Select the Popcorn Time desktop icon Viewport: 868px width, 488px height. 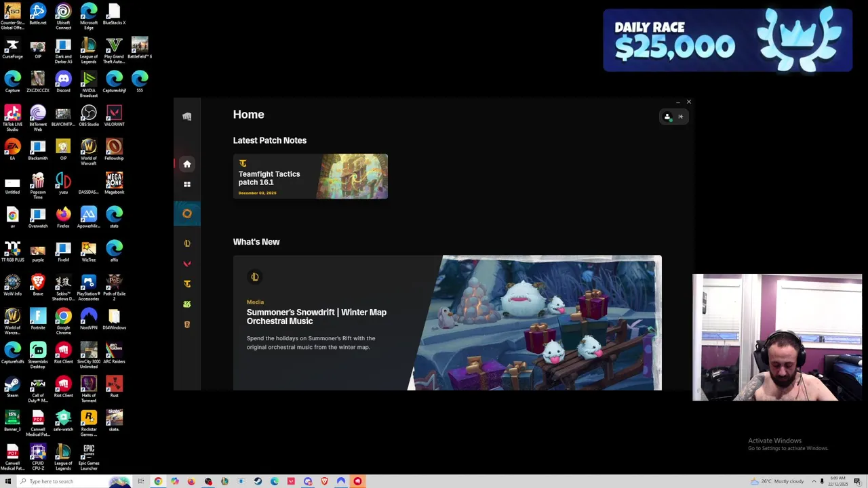(x=38, y=186)
